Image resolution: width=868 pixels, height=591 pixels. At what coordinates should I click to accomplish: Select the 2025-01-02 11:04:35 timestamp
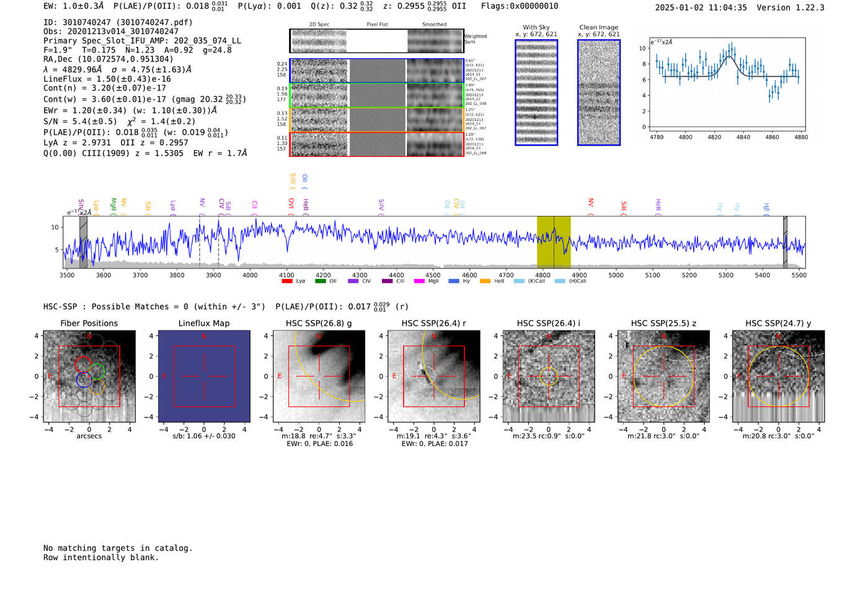pos(701,8)
